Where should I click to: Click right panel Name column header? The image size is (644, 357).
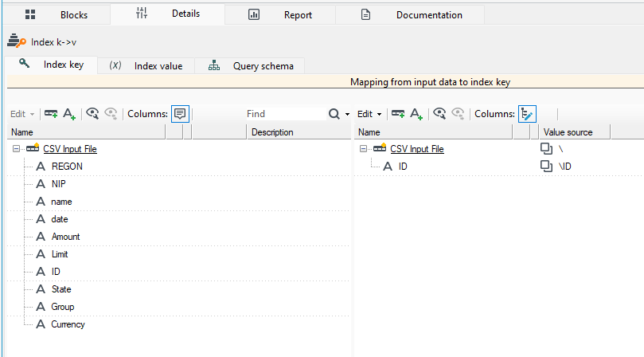[433, 132]
